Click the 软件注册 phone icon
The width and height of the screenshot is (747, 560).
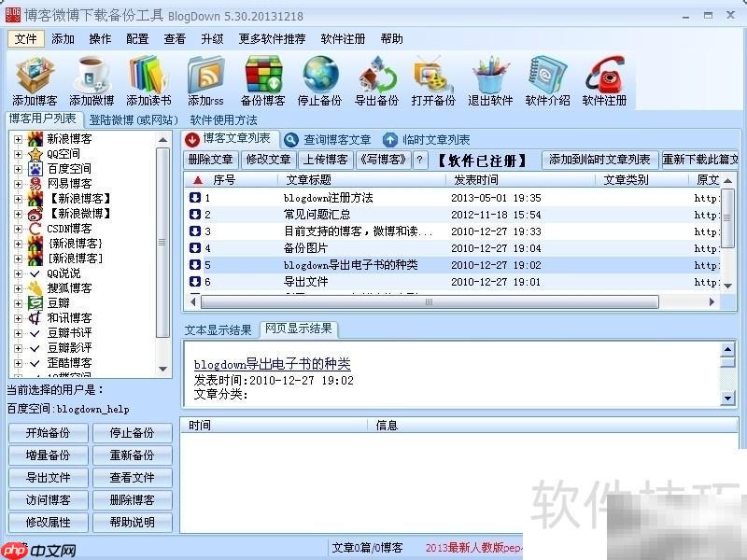[x=604, y=75]
